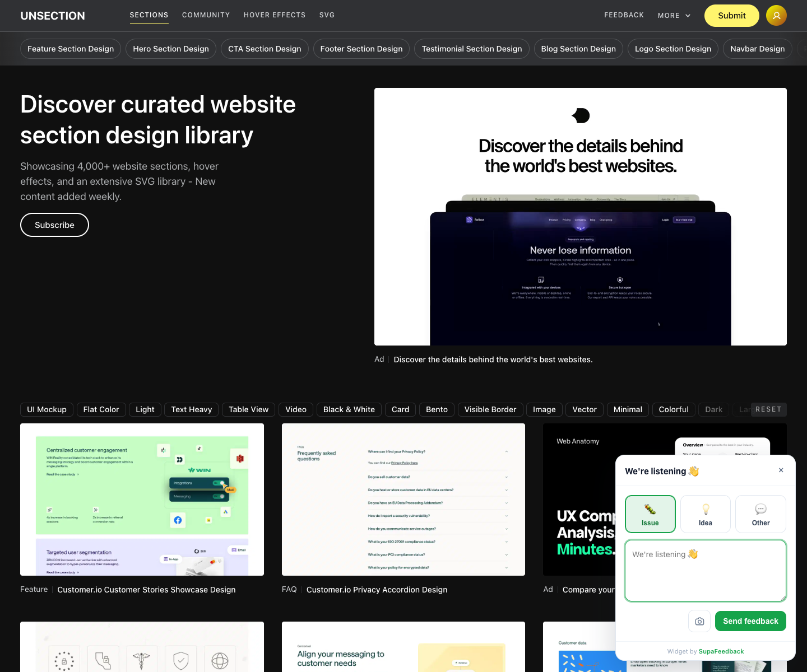The width and height of the screenshot is (807, 672).
Task: Open Footer Section Design category
Action: 361,49
